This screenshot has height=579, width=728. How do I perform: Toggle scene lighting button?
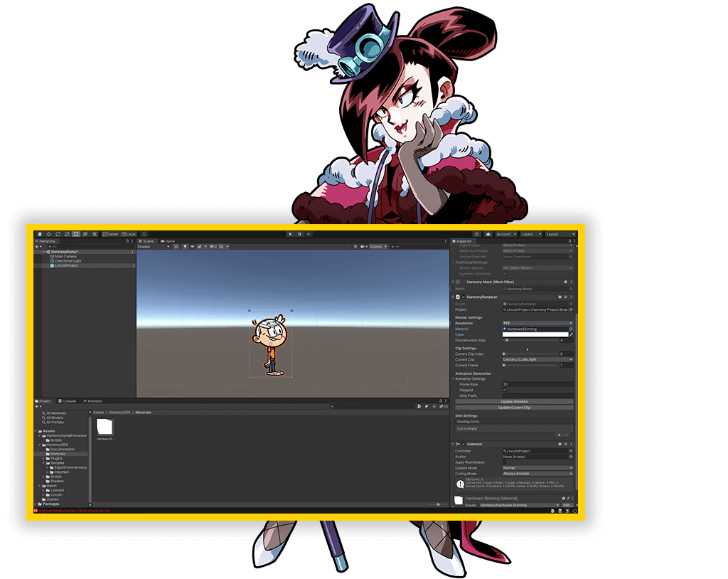click(185, 247)
